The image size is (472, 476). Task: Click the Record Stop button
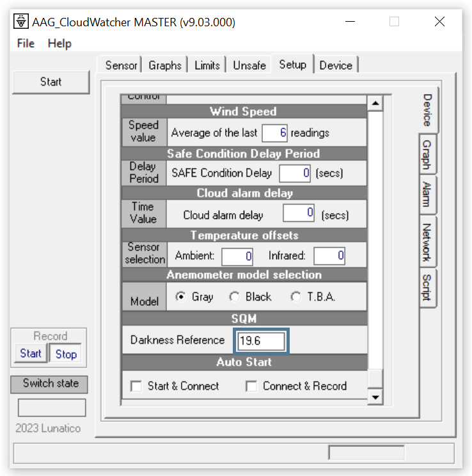66,354
